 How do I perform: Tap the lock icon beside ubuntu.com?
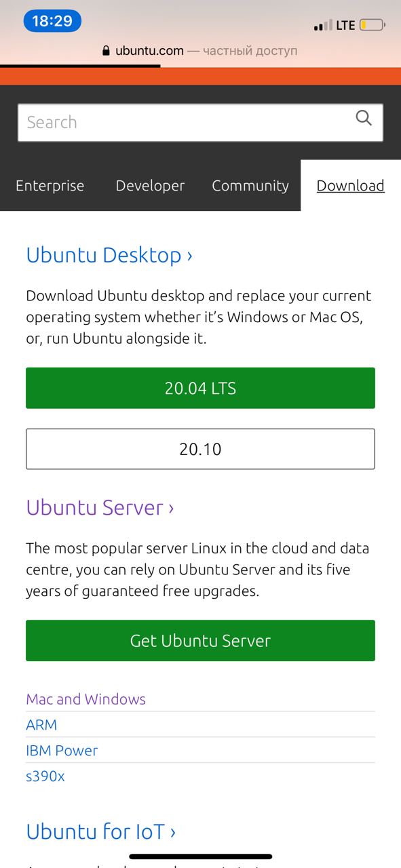[x=106, y=51]
